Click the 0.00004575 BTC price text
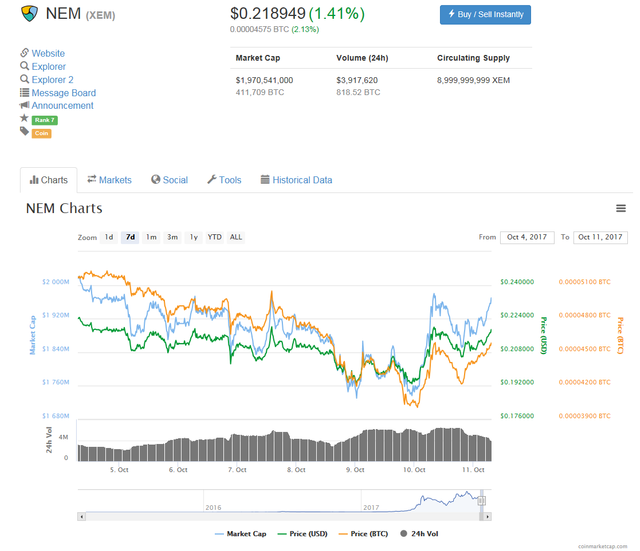 click(x=260, y=29)
